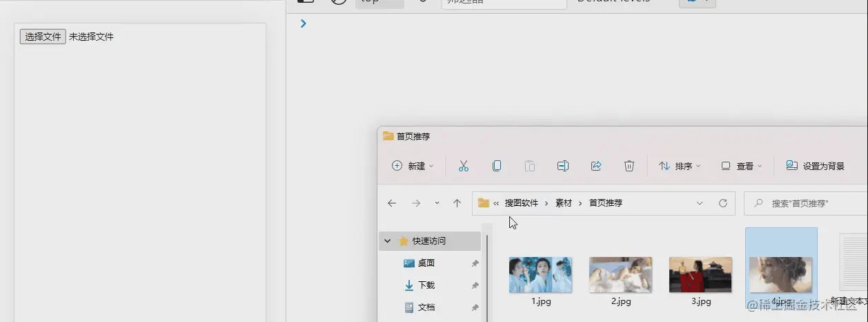The height and width of the screenshot is (322, 868).
Task: Select the 4.jpg thumbnail
Action: click(780, 274)
